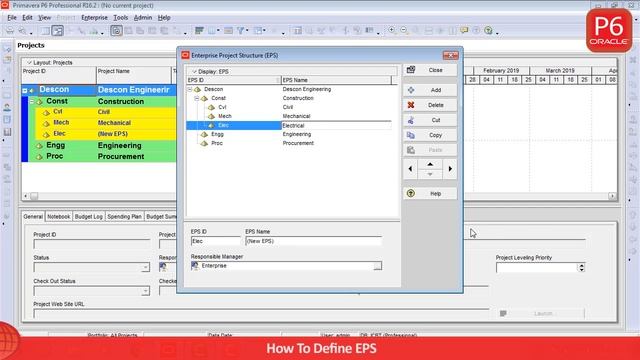This screenshot has height=360, width=640.
Task: Open the Edit menu
Action: [x=27, y=18]
